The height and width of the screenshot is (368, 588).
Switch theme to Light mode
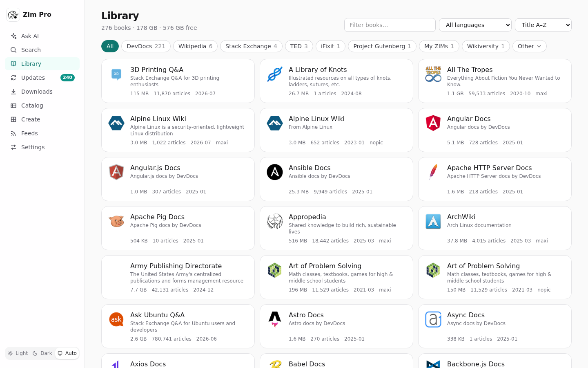[x=18, y=353]
